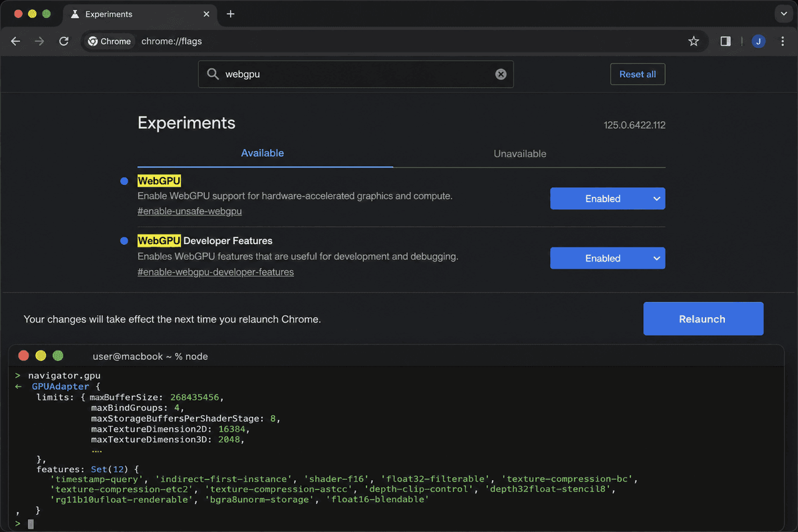Click the blue dot beside WebGPU Developer Features

124,241
